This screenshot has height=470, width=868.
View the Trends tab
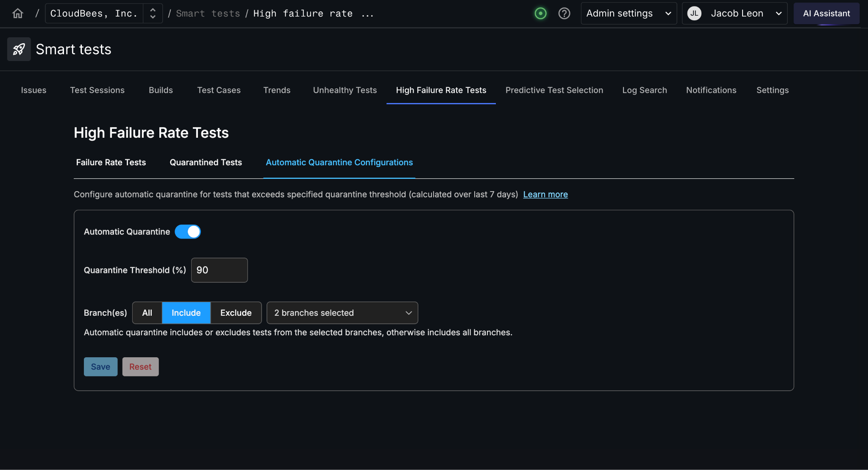point(277,90)
